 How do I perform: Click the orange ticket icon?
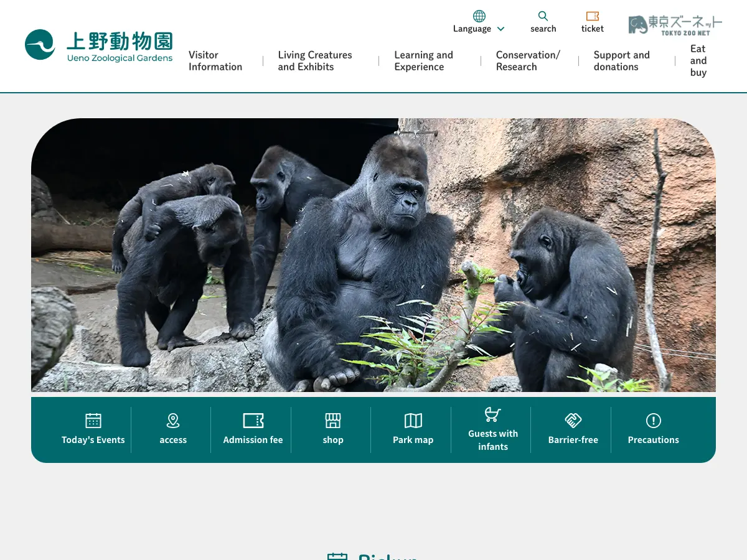point(593,16)
